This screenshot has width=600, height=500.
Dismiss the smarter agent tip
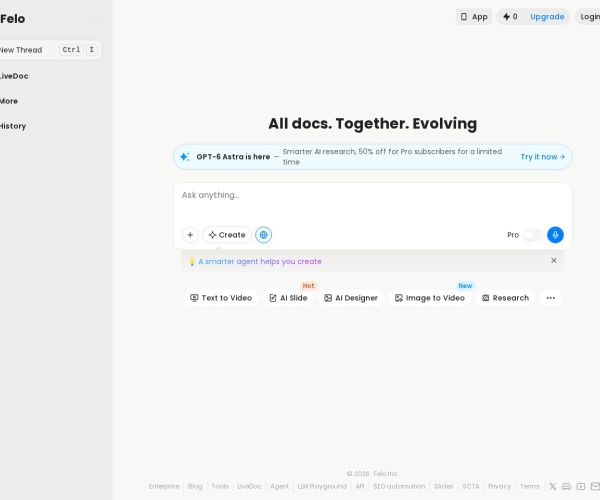pyautogui.click(x=554, y=261)
